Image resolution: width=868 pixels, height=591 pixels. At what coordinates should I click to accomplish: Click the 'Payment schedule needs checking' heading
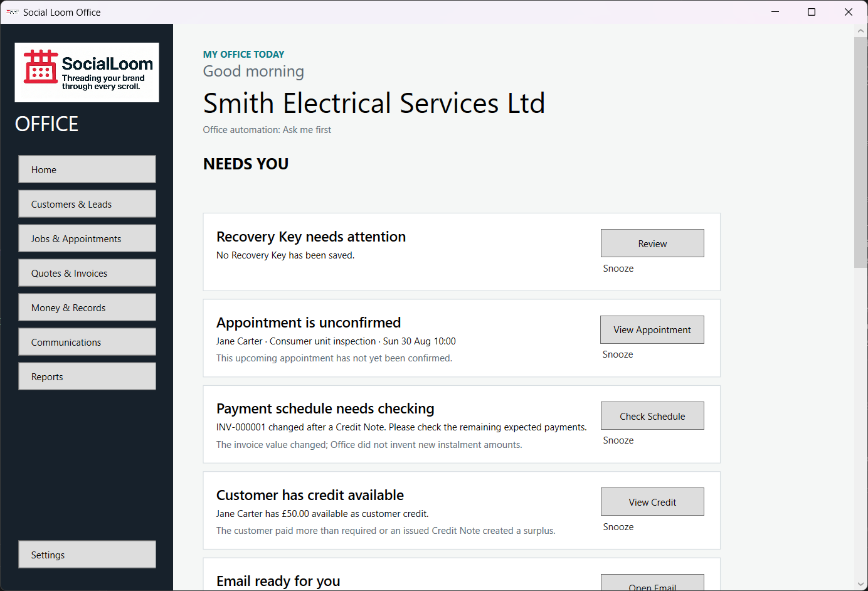(325, 408)
